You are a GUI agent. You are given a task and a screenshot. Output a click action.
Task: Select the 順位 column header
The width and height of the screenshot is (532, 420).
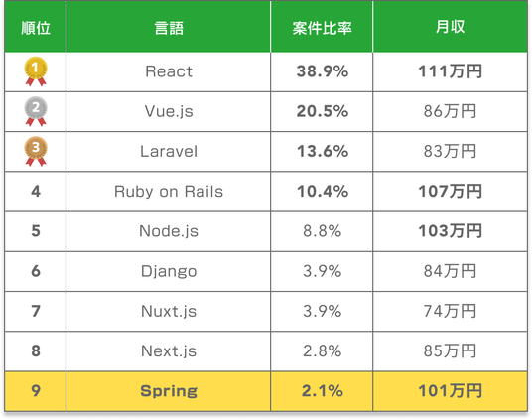point(36,28)
